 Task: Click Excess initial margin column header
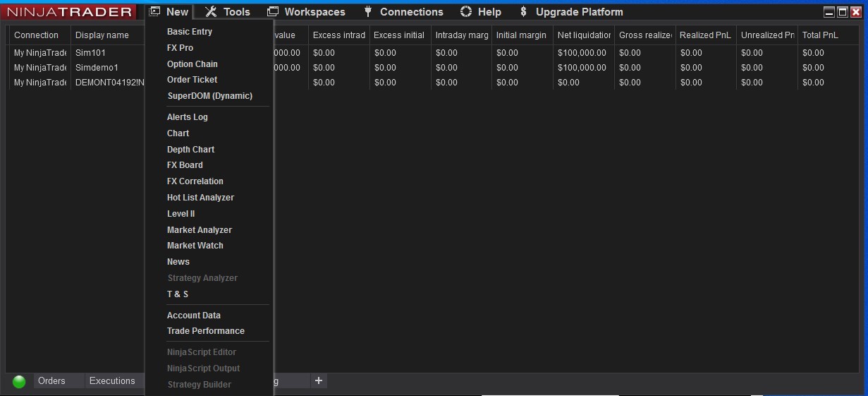[400, 35]
